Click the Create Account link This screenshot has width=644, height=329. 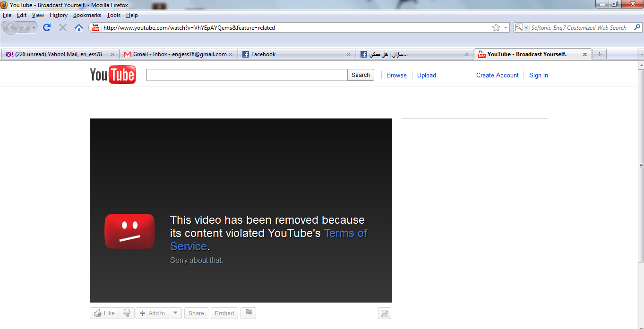pos(498,75)
